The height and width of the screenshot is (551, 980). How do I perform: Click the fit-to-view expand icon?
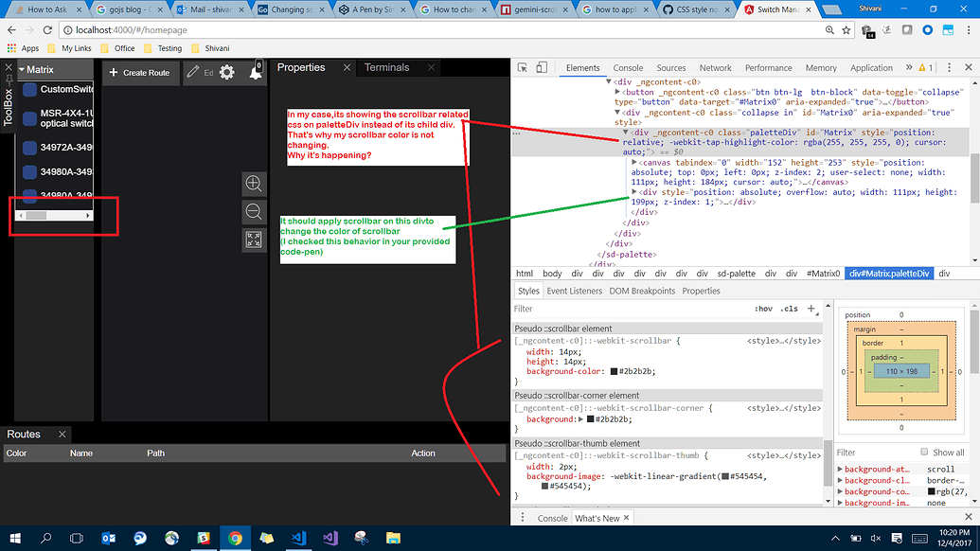coord(253,240)
